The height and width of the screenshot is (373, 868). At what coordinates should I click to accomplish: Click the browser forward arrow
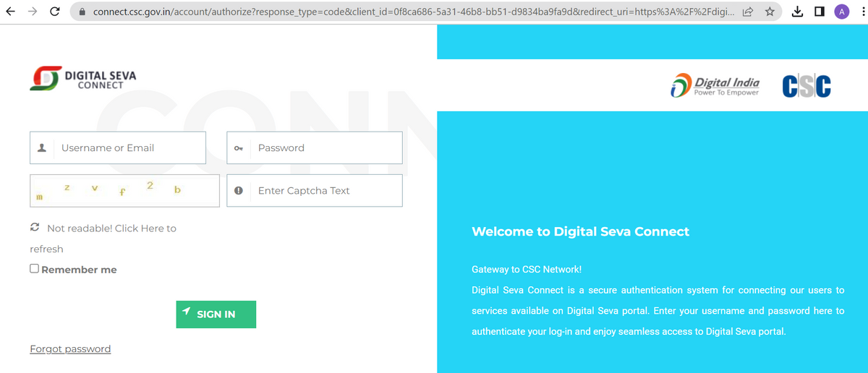(32, 12)
